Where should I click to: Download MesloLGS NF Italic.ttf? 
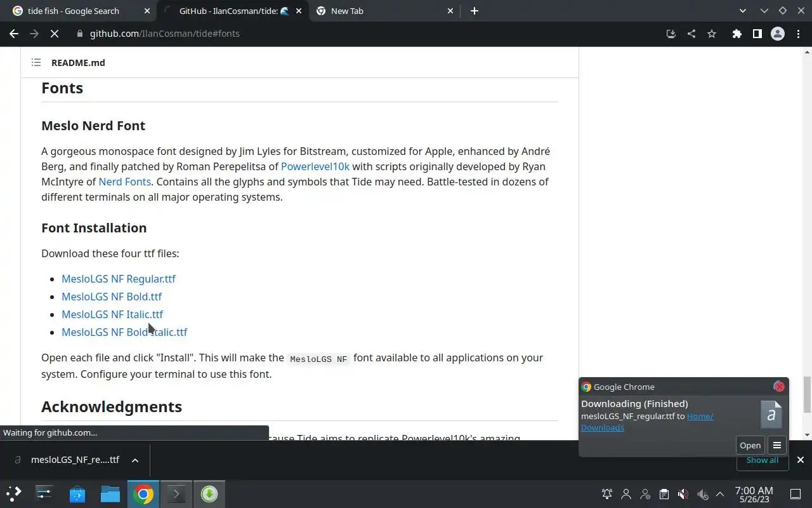pos(112,314)
